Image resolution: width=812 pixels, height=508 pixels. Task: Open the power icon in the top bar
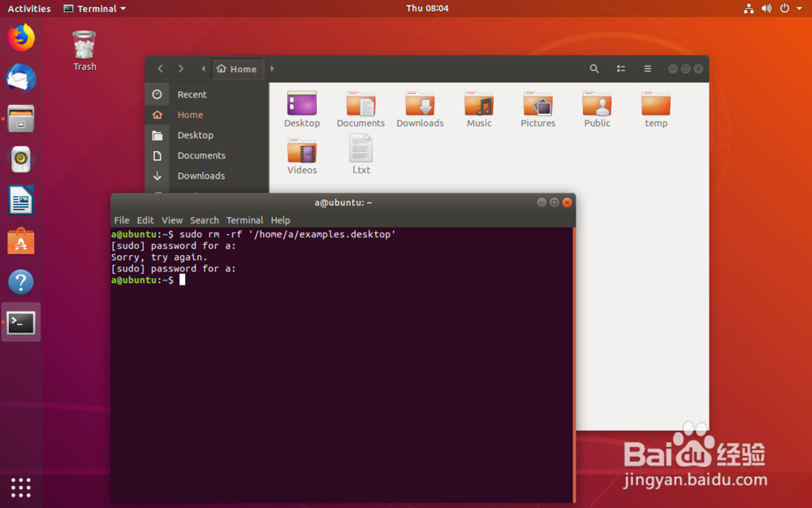point(784,8)
